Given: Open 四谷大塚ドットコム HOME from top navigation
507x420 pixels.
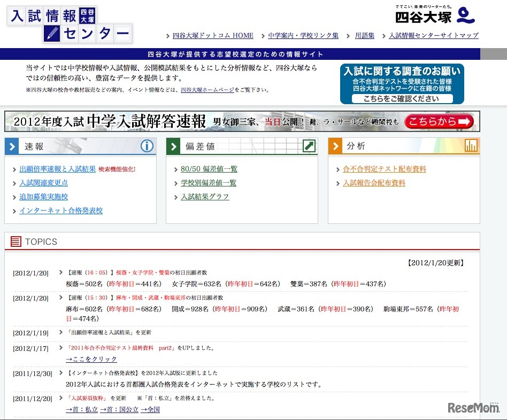Looking at the screenshot, I should click(212, 35).
